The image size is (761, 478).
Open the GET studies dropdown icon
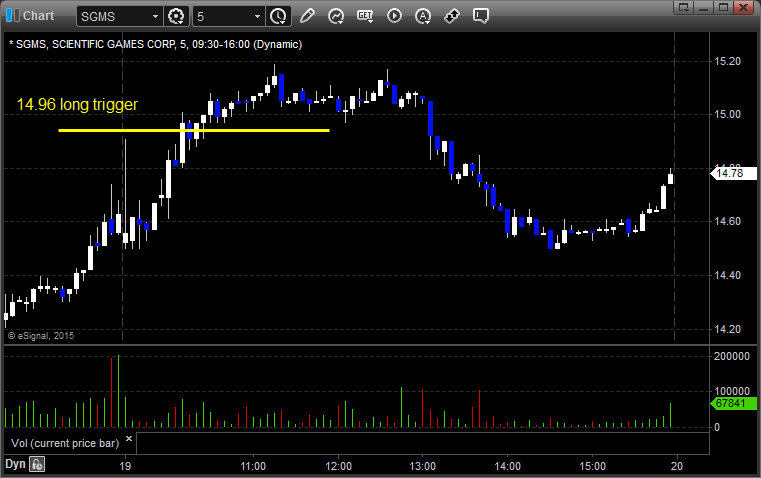(365, 16)
